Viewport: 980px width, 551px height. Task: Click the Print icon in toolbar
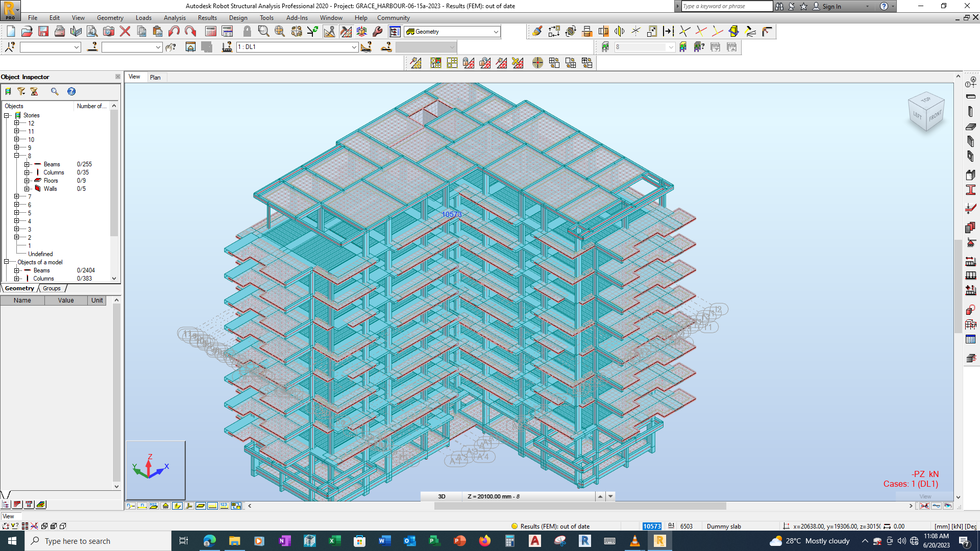(x=60, y=32)
